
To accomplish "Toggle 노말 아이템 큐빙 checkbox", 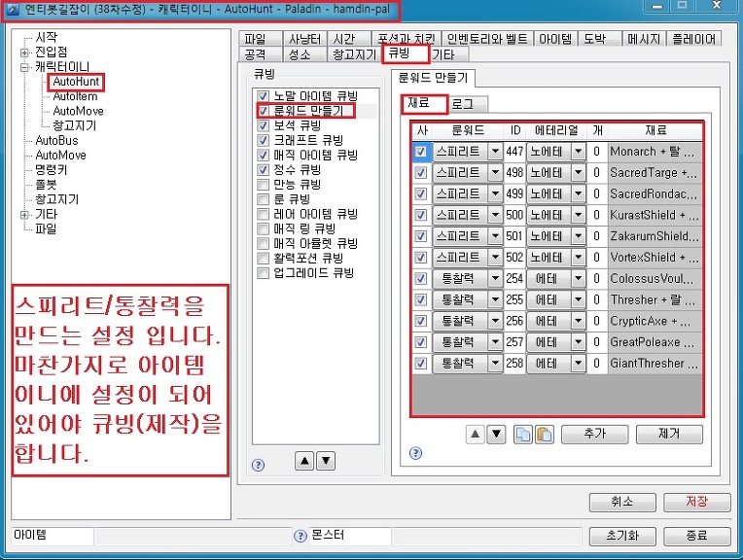I will 263,96.
